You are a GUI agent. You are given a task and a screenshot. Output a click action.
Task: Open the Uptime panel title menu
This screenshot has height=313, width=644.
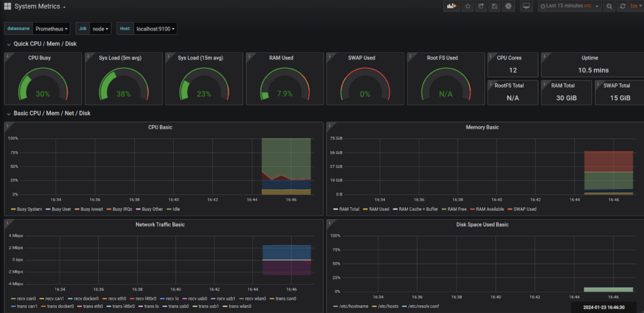590,58
